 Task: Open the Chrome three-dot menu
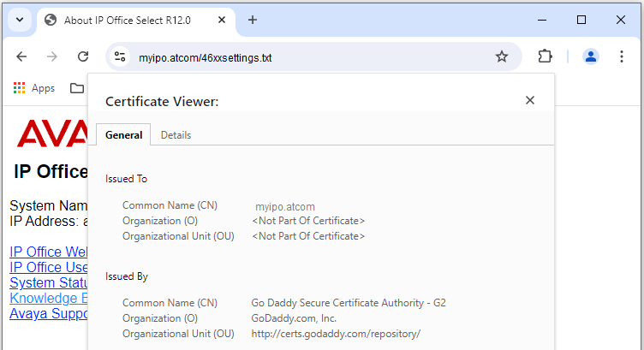pyautogui.click(x=622, y=56)
